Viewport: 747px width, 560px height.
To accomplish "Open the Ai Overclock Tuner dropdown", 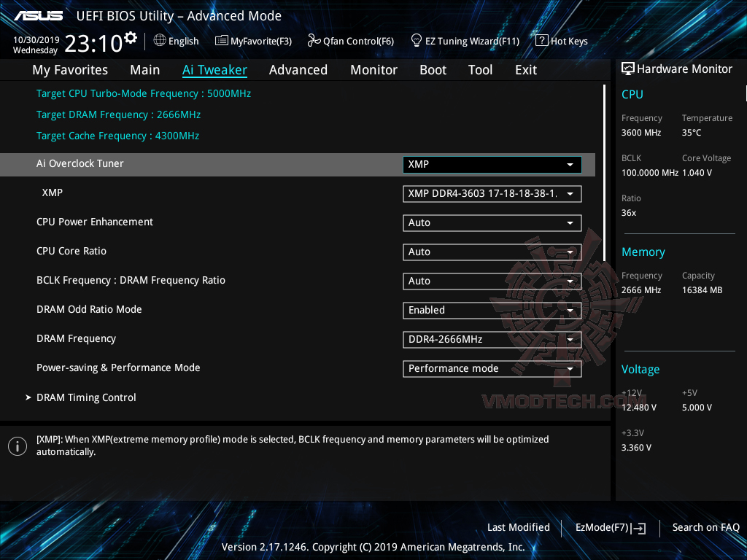I will coord(492,164).
